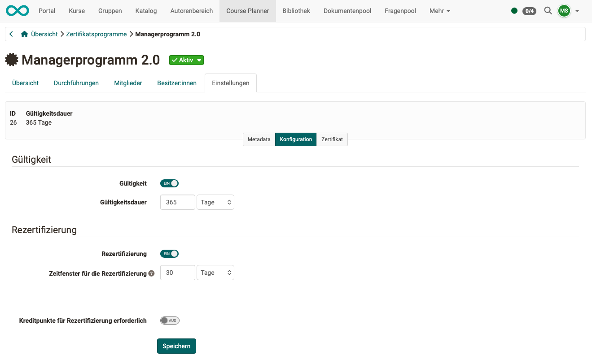The image size is (592, 364).
Task: Enable Kreditpunkte für Rezertifizierung erforderlich
Action: pyautogui.click(x=169, y=320)
